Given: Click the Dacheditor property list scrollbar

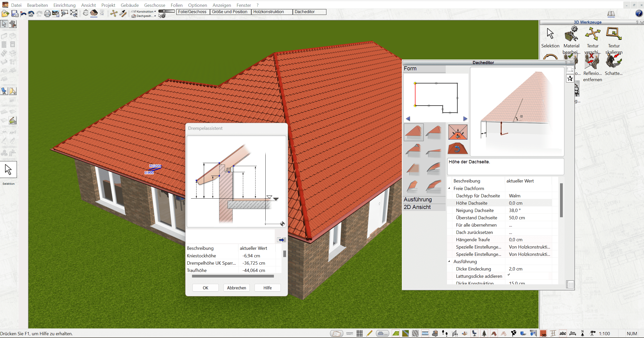Looking at the screenshot, I should [x=561, y=200].
